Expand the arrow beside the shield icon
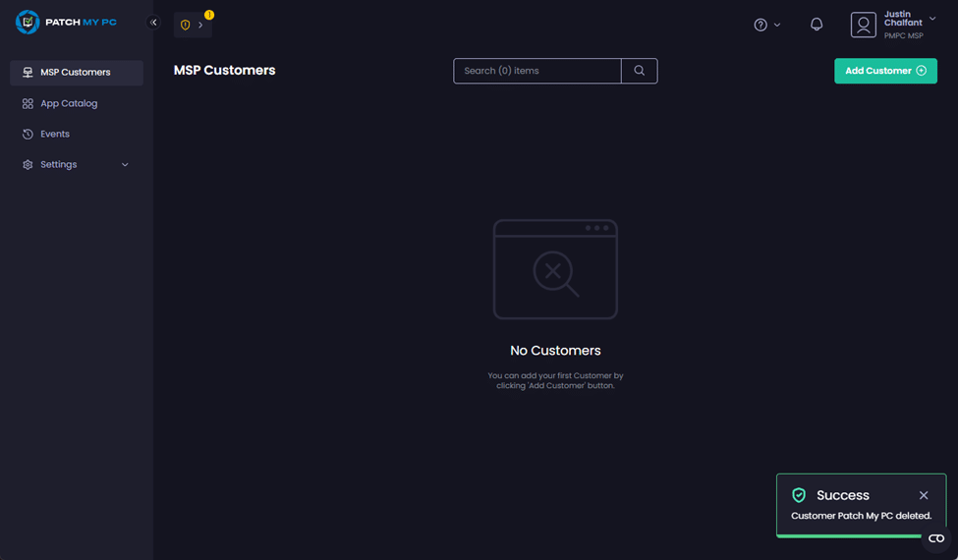The width and height of the screenshot is (958, 560). click(200, 25)
